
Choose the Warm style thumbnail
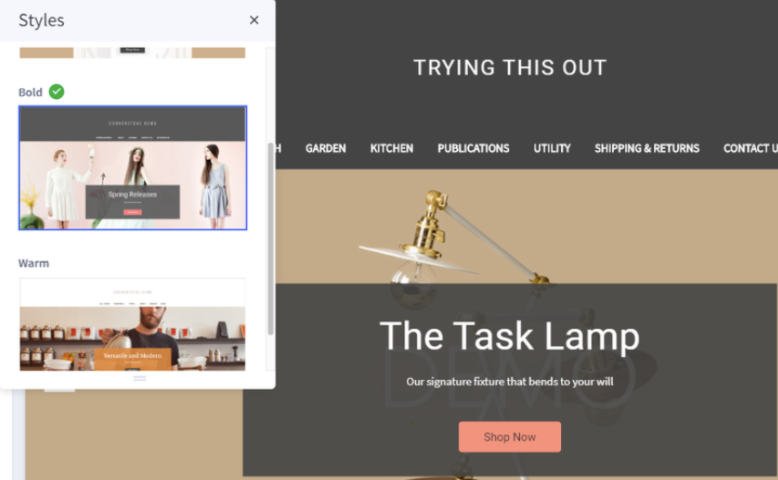[132, 325]
